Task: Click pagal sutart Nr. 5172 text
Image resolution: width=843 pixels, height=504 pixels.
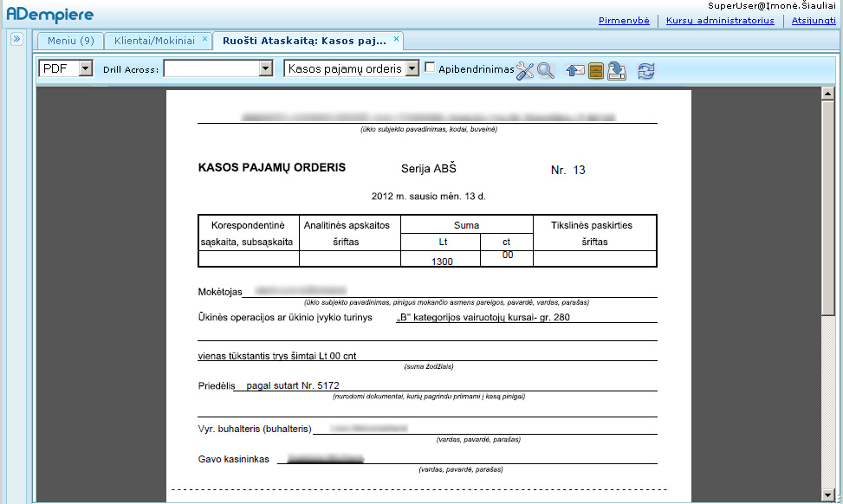Action: tap(293, 385)
